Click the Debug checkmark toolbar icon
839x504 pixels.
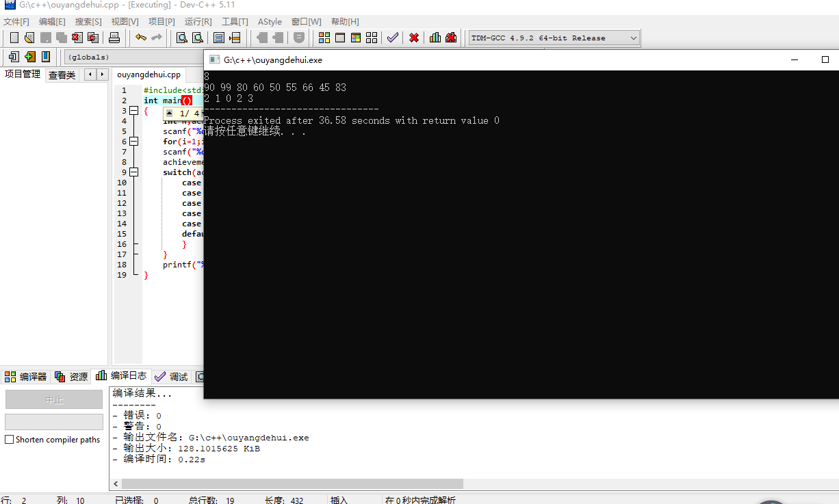393,38
